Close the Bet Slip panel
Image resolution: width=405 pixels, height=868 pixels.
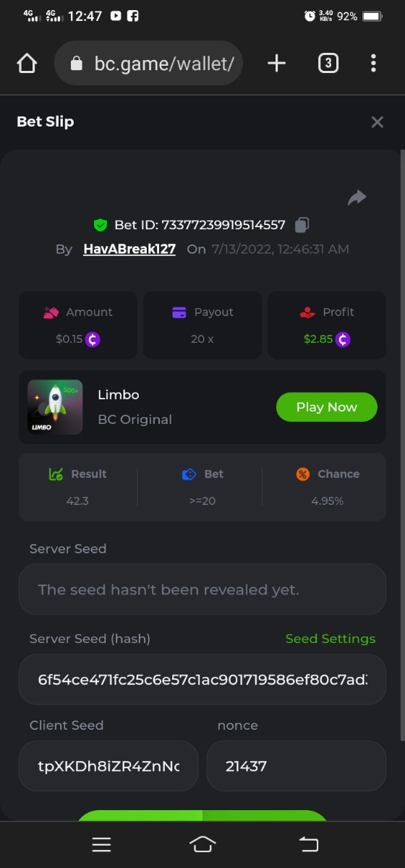coord(377,122)
